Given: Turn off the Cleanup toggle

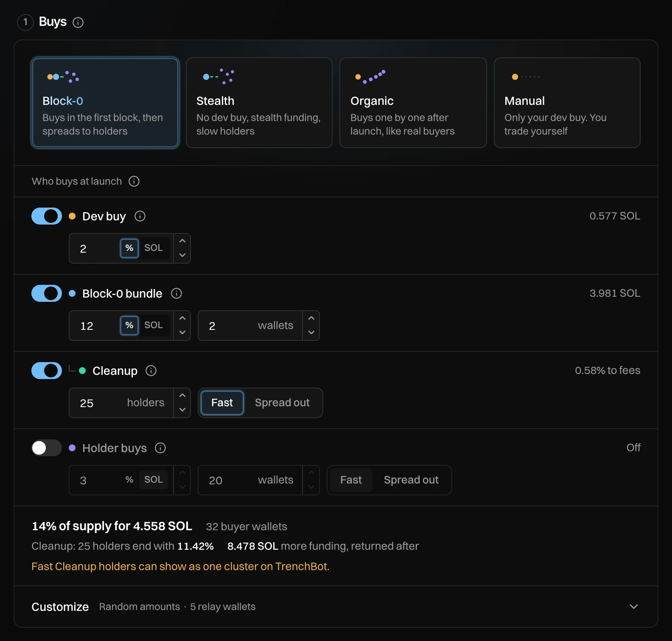Looking at the screenshot, I should [x=47, y=371].
